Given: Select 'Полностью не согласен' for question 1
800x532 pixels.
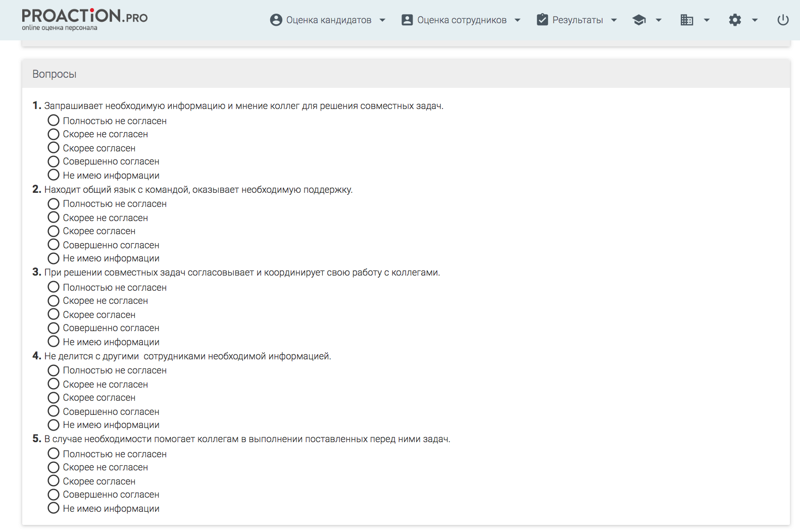Looking at the screenshot, I should [54, 120].
